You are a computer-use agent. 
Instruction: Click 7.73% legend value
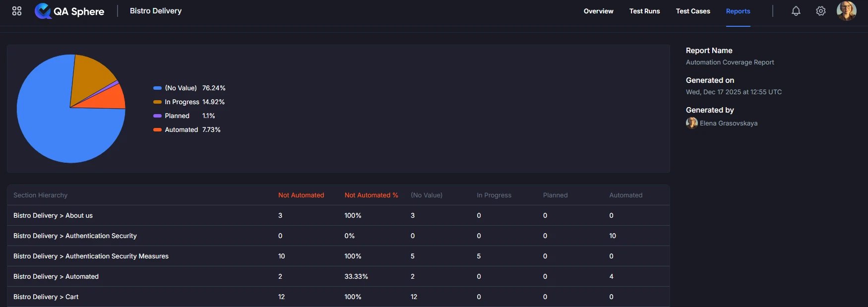click(x=211, y=129)
